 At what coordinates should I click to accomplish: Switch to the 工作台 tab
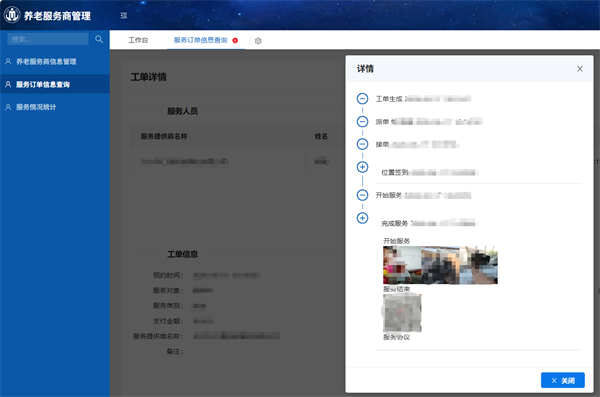point(138,40)
